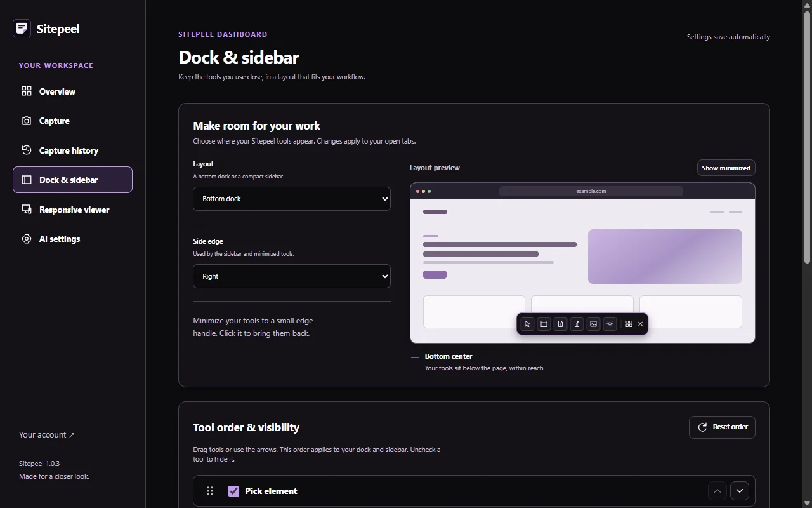The height and width of the screenshot is (508, 812).
Task: Click the pointer tool in preview dock
Action: click(x=527, y=324)
